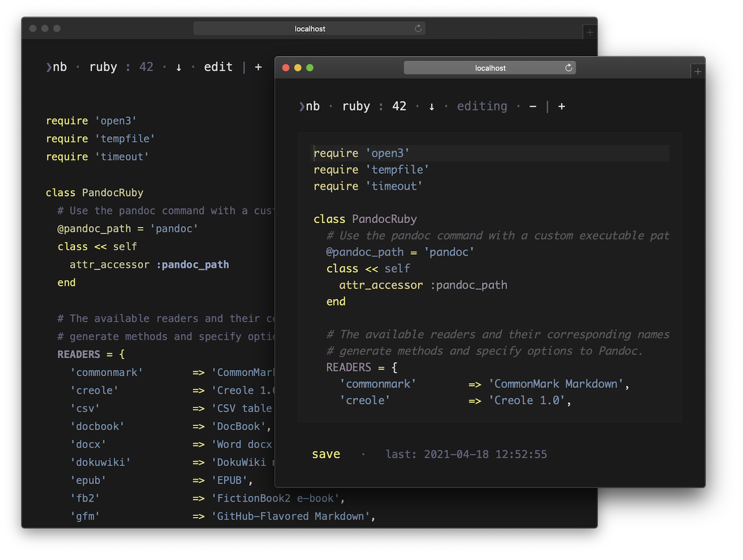Click the last saved timestamp 2021-04-18 12:52:55
The width and height of the screenshot is (743, 560).
point(466,454)
